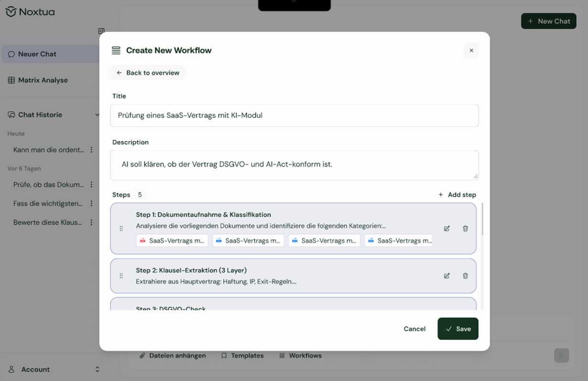Click drag handle of Step 1
This screenshot has height=381, width=588.
[121, 229]
